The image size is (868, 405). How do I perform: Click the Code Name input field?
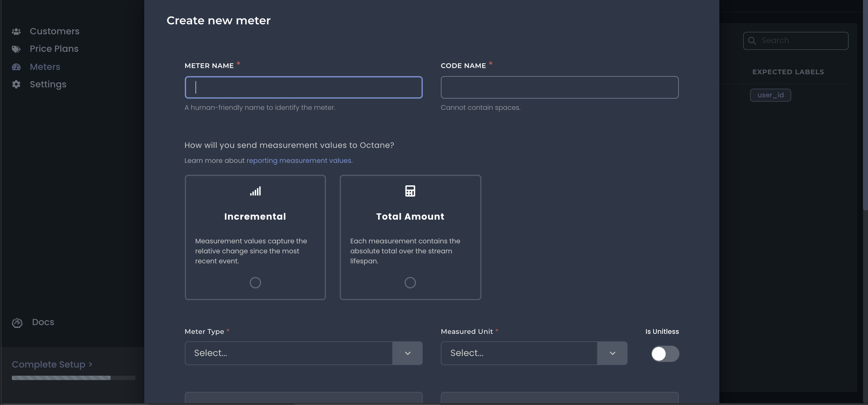tap(559, 87)
